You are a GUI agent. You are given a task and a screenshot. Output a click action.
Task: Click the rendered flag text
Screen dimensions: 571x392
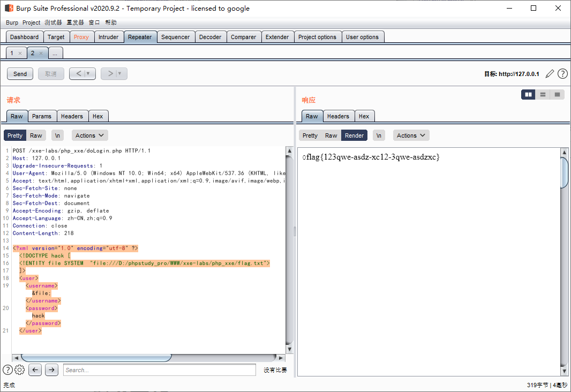click(371, 157)
